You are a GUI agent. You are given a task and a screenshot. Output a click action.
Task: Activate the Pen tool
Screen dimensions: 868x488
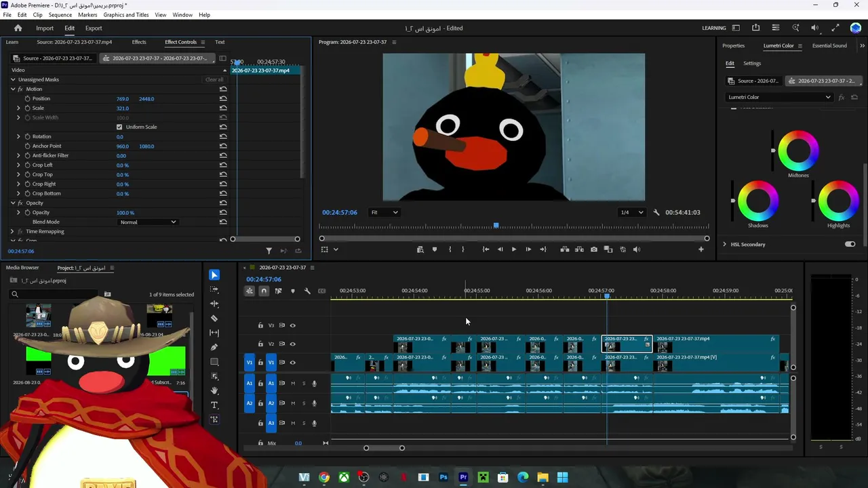[x=214, y=347]
